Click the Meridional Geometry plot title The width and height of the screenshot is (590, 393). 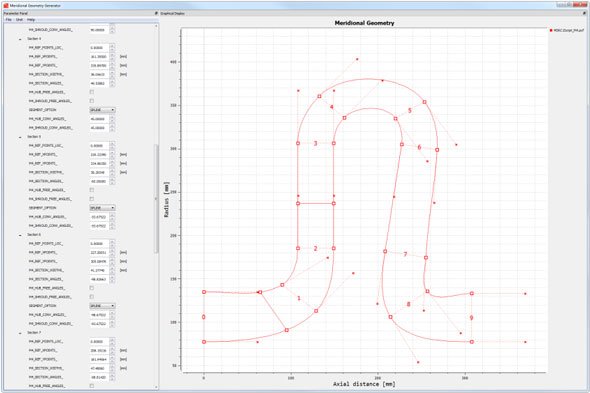coord(364,23)
